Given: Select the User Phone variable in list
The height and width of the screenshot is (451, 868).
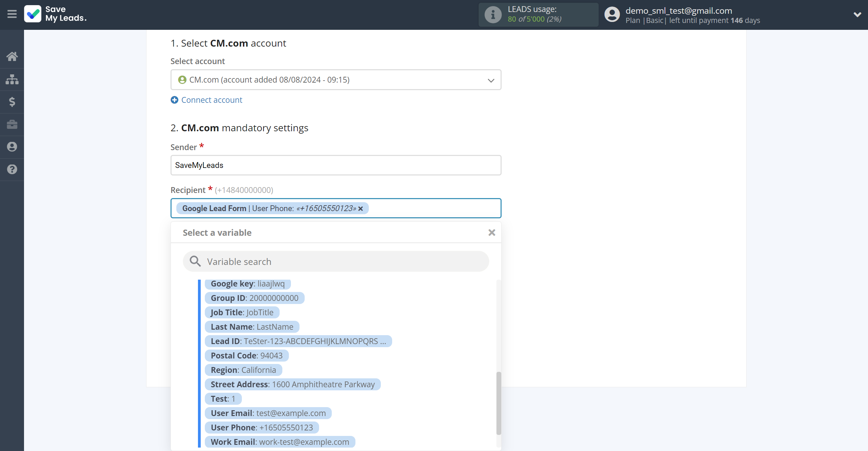Looking at the screenshot, I should tap(262, 428).
